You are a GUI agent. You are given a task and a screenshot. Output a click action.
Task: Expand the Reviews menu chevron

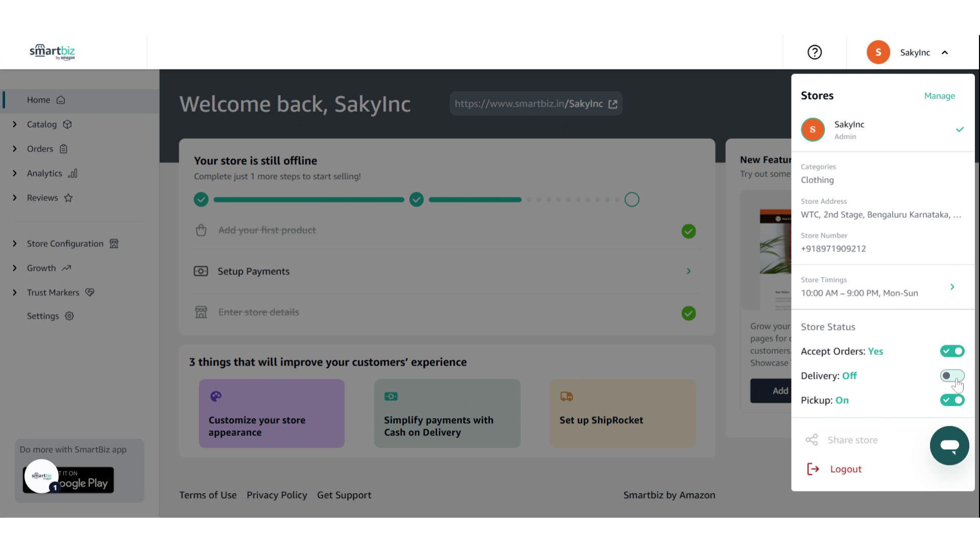point(15,198)
